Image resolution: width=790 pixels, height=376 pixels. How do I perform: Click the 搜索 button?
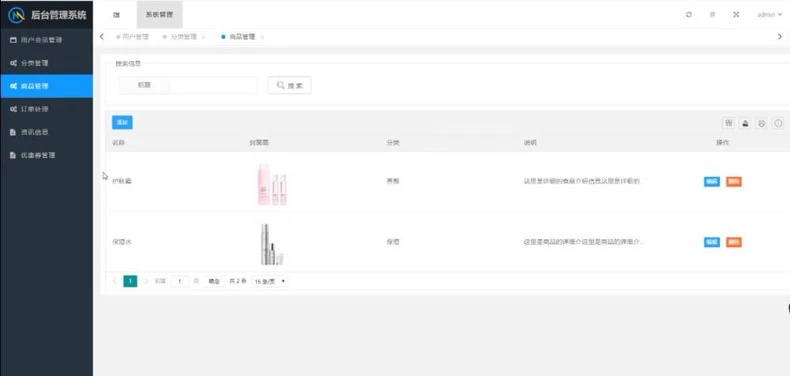289,85
